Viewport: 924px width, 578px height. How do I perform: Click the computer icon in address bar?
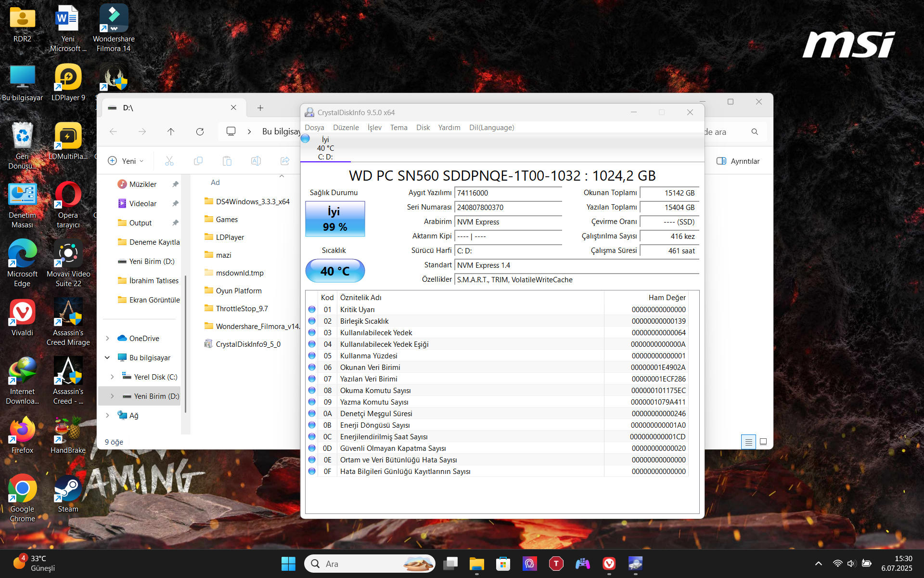[231, 131]
